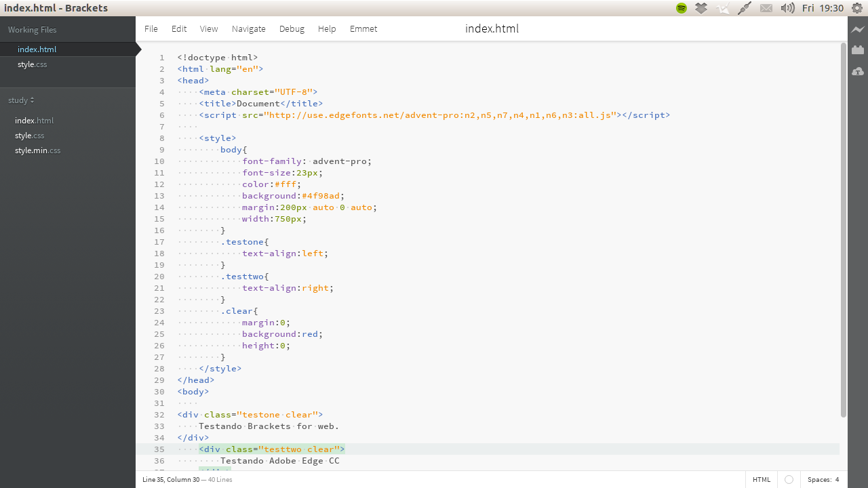Open the Help menu
Viewport: 868px width, 488px height.
point(327,28)
